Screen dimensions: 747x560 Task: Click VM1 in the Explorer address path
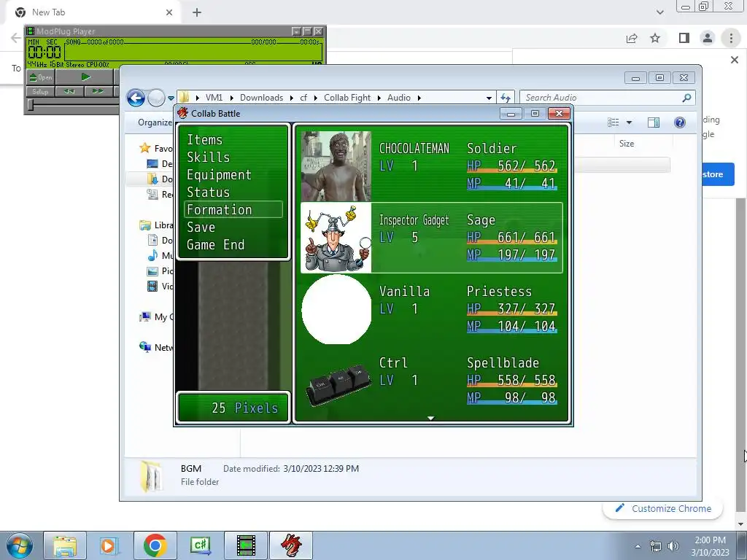click(214, 98)
